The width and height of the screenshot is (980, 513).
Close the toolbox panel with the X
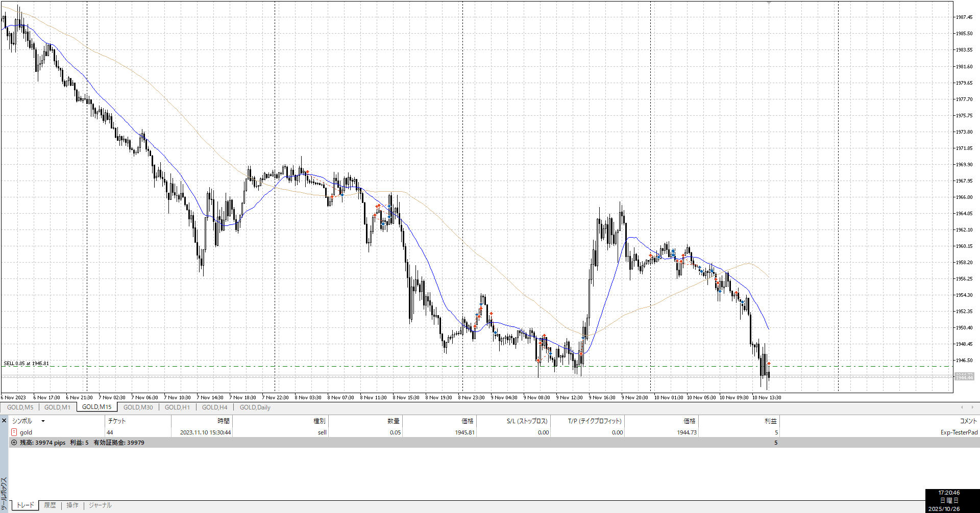[x=4, y=421]
